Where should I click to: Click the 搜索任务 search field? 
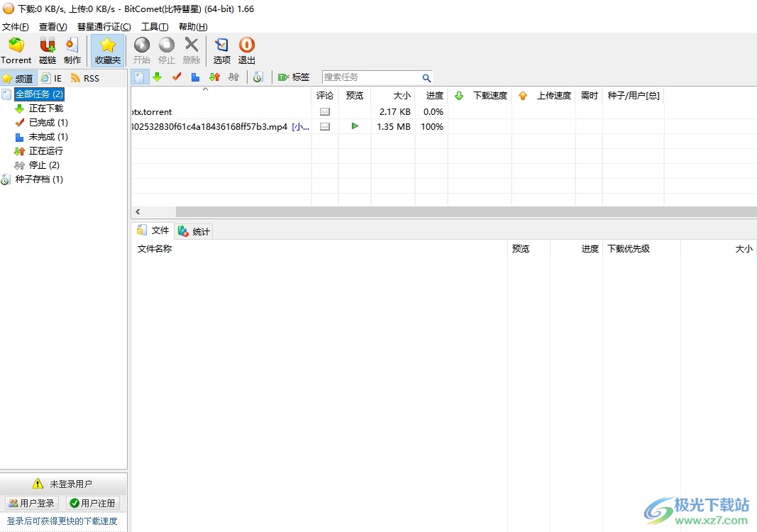point(371,77)
